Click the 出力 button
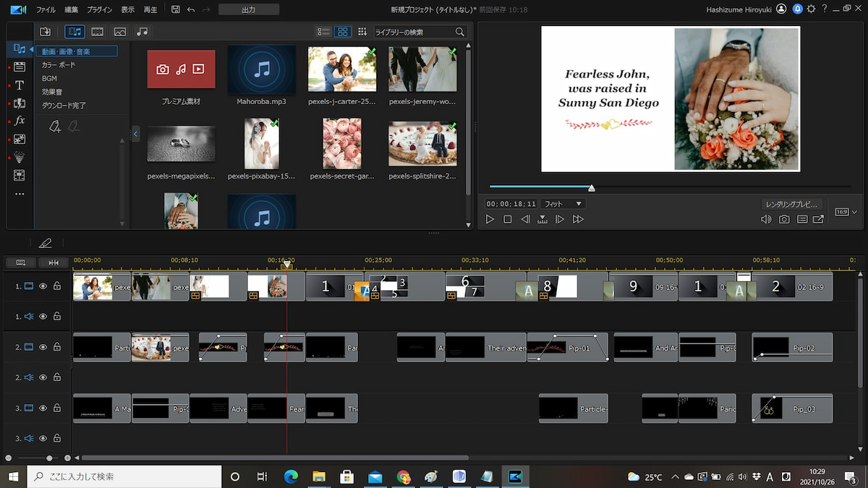Screen dimensions: 868x488 (249, 9)
